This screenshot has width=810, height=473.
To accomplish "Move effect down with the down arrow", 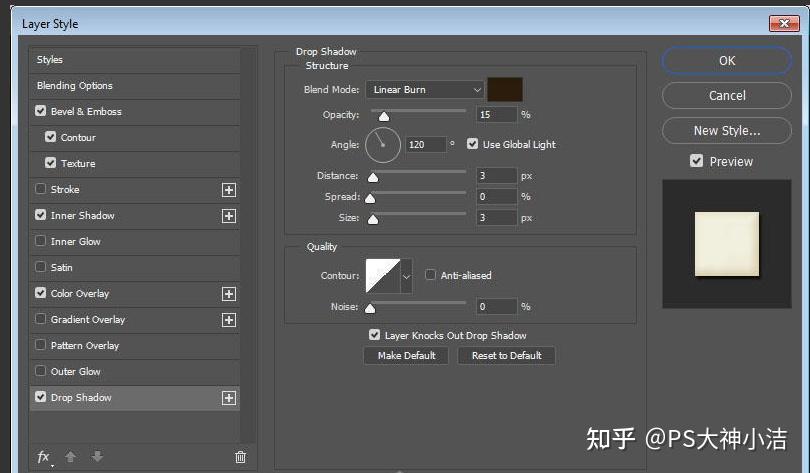I will (x=97, y=456).
